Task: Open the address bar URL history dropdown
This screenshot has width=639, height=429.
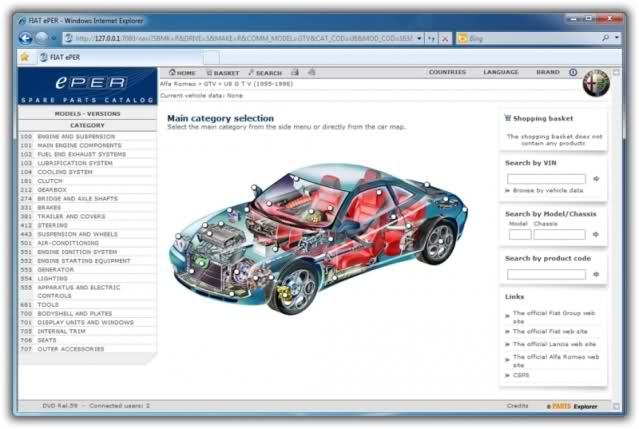Action: click(419, 38)
